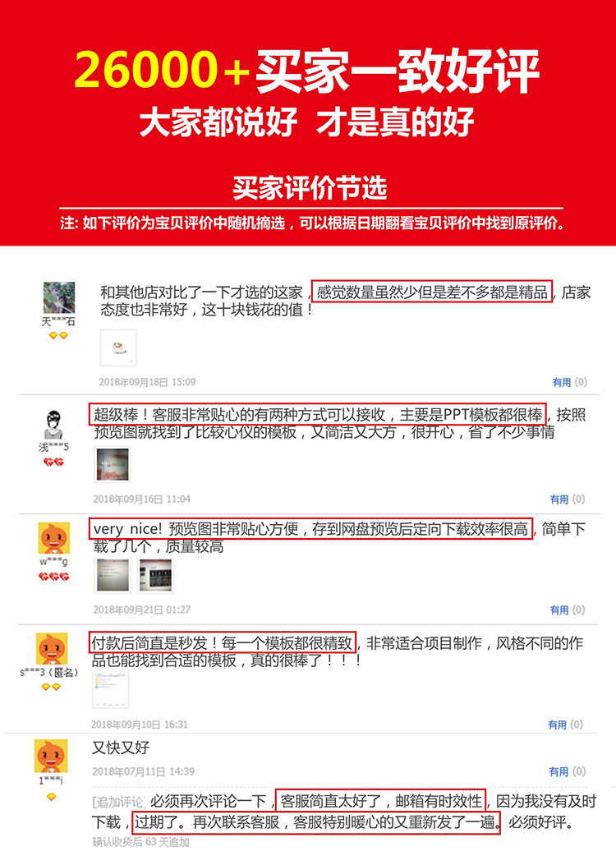The width and height of the screenshot is (616, 856).
Task: Click the three red hearts under w***g
Action: click(54, 577)
